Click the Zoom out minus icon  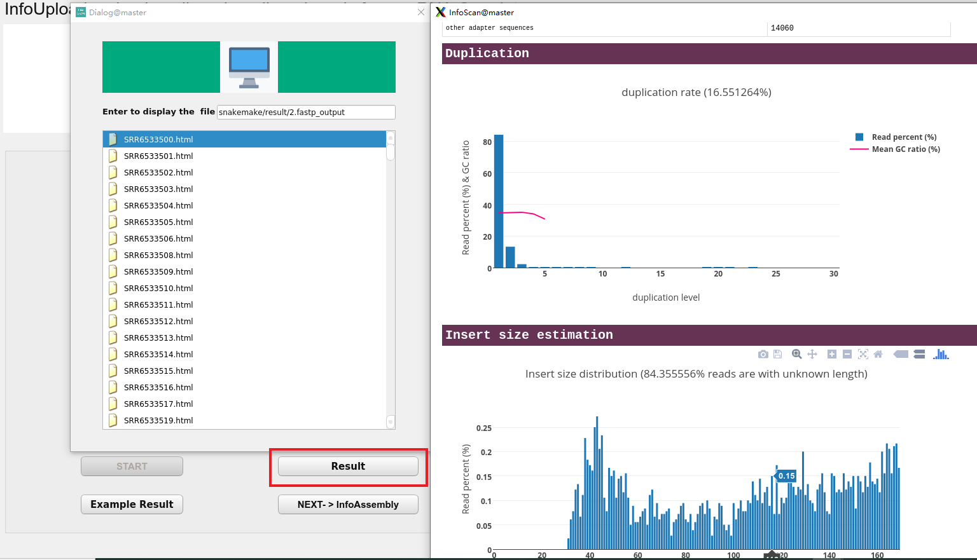pyautogui.click(x=847, y=354)
